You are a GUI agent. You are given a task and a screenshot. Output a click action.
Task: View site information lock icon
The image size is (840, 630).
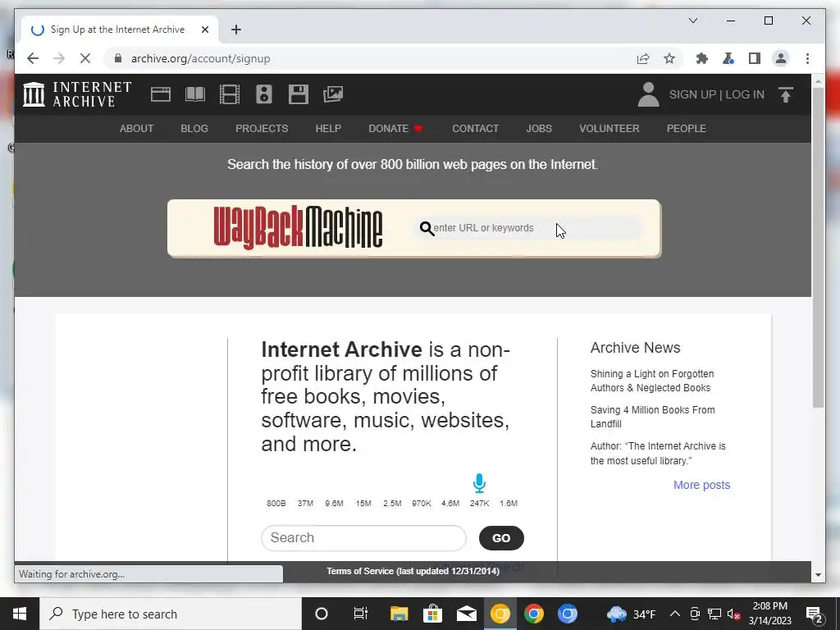(x=118, y=58)
